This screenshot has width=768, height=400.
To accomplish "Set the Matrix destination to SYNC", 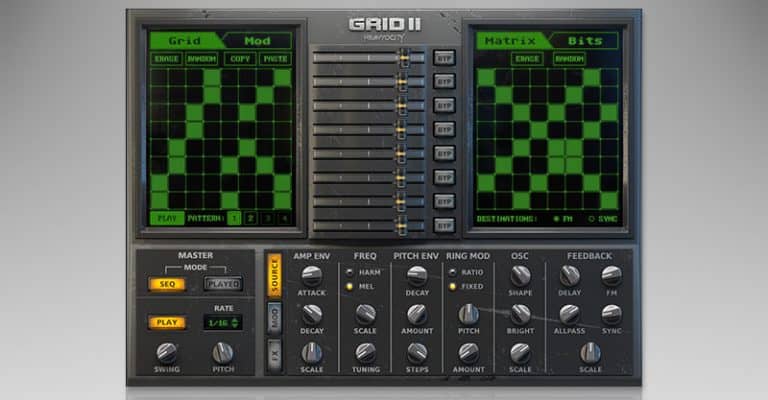I will 602,219.
